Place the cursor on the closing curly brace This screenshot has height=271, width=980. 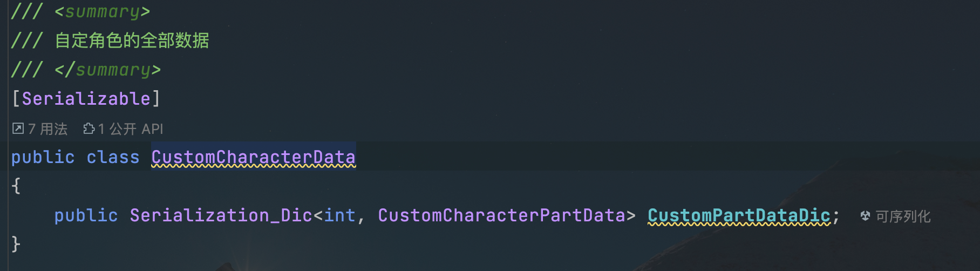pyautogui.click(x=16, y=244)
